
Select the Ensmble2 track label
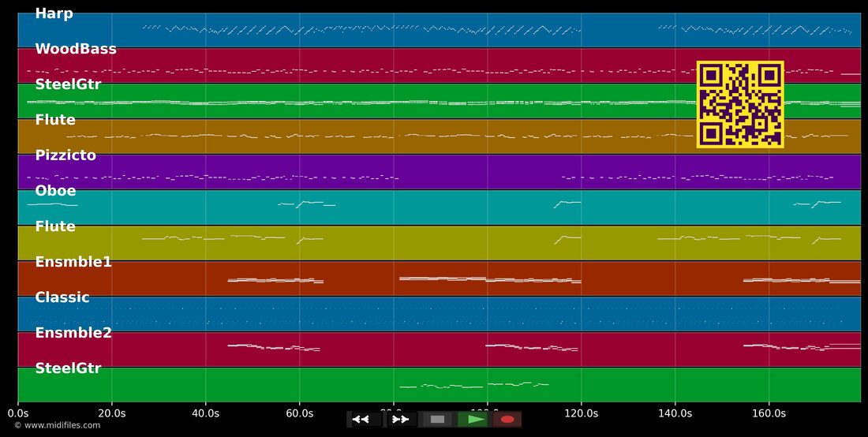(x=73, y=332)
